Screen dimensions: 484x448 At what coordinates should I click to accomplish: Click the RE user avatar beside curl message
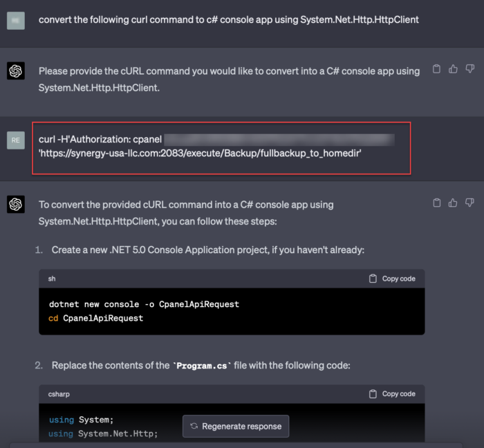[16, 140]
